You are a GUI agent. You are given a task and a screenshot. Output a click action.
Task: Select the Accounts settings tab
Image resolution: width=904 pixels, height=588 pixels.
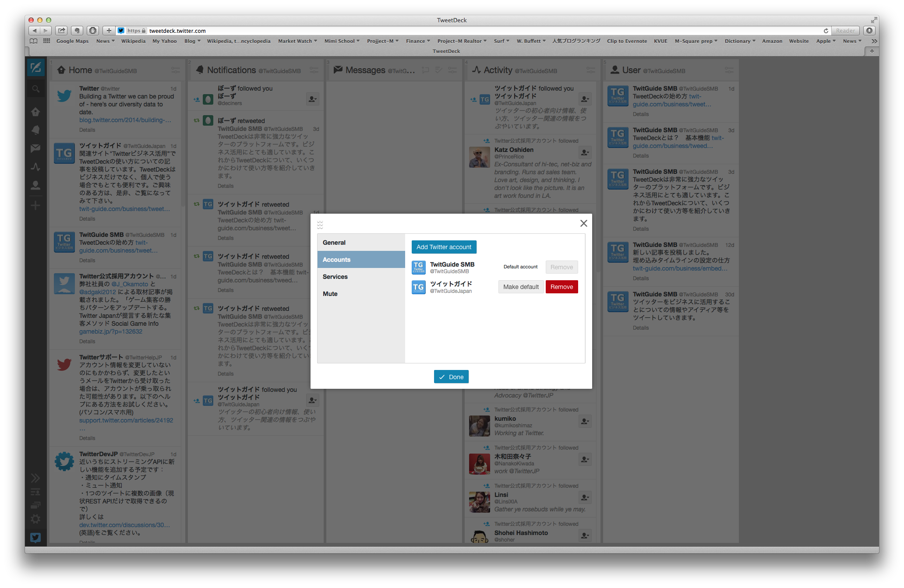(x=361, y=260)
